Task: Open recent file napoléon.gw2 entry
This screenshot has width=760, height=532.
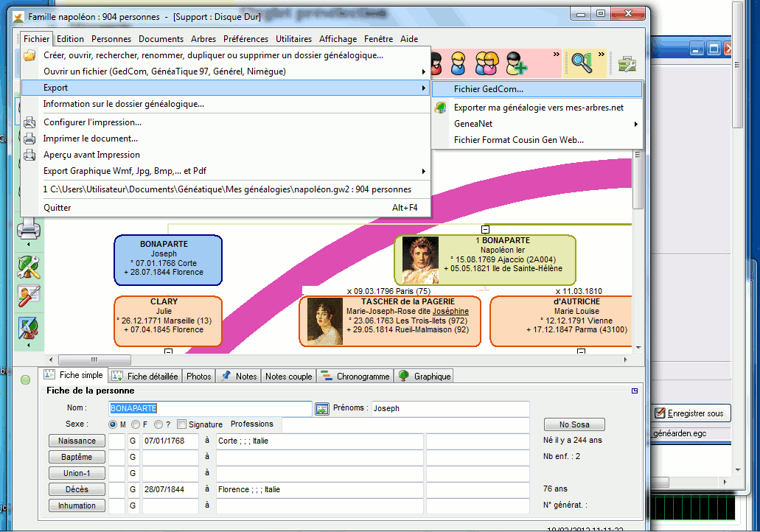Action: click(x=226, y=189)
